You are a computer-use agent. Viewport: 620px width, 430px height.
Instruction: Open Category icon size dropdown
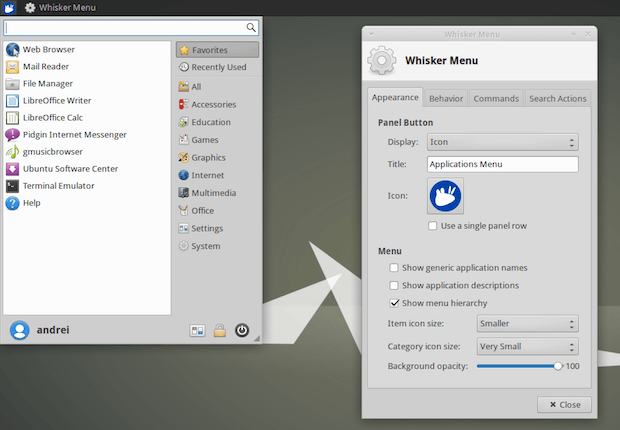point(527,347)
